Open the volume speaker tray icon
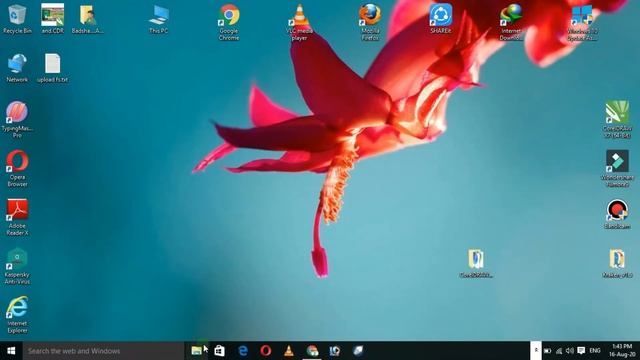This screenshot has width=640, height=360. (570, 351)
